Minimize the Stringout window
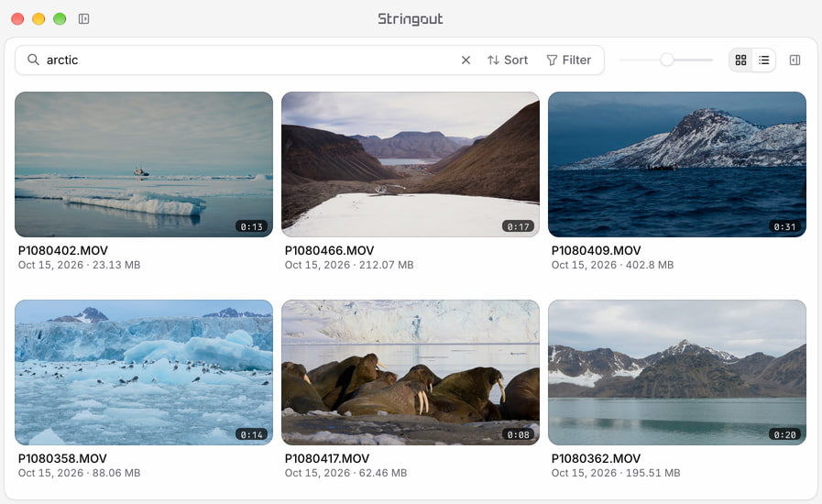The height and width of the screenshot is (504, 822). pos(38,19)
